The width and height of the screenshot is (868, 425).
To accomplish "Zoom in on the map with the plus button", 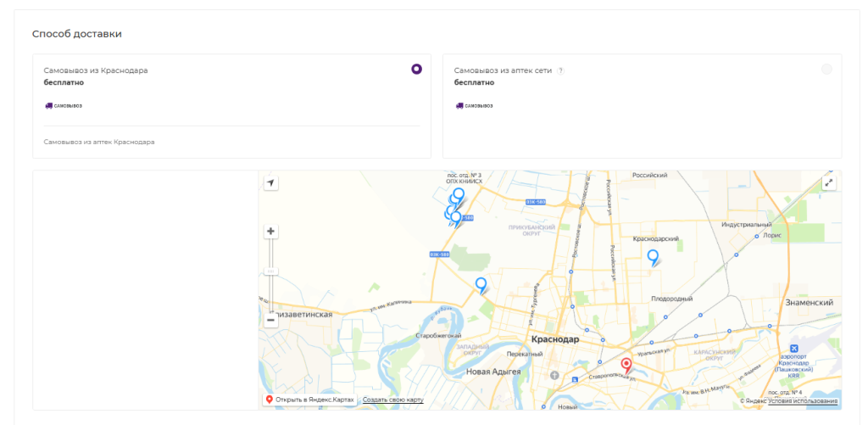I will [x=270, y=231].
